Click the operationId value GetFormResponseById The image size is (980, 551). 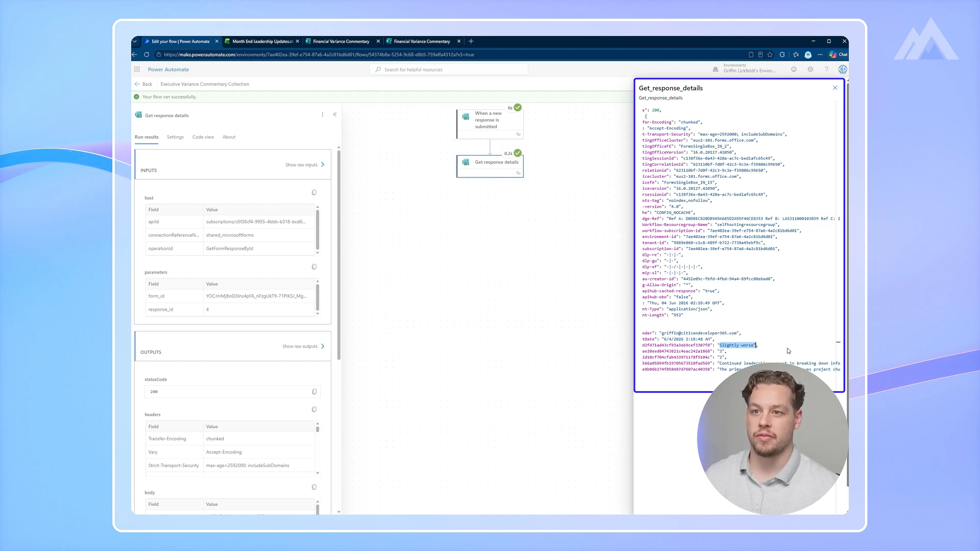[229, 249]
